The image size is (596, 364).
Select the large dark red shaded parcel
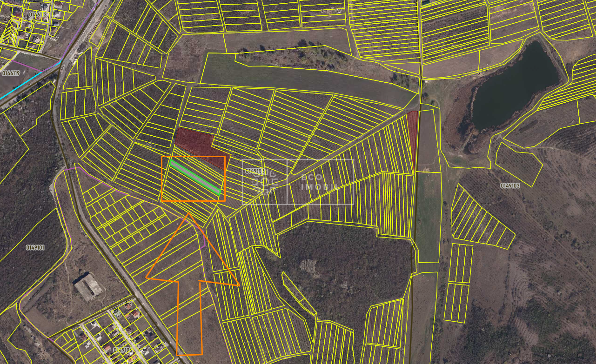195,141
